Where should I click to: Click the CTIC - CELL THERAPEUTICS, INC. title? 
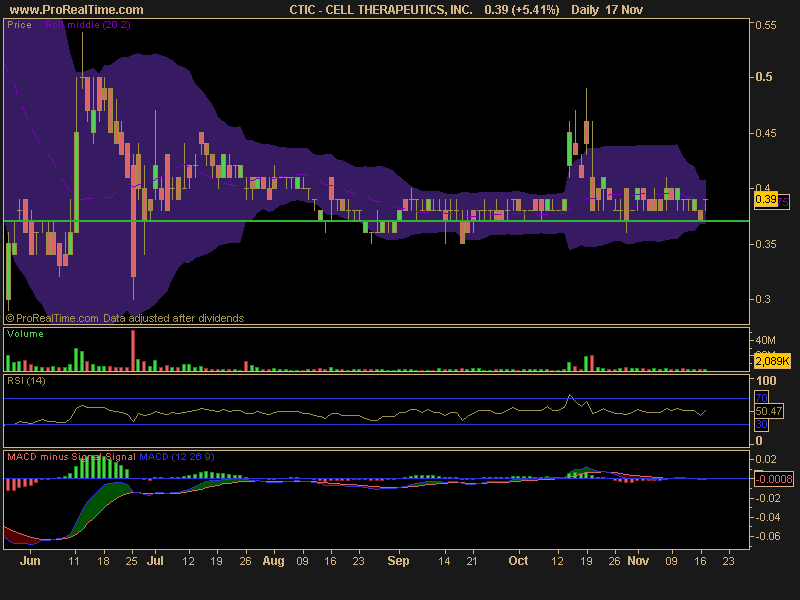coord(381,10)
